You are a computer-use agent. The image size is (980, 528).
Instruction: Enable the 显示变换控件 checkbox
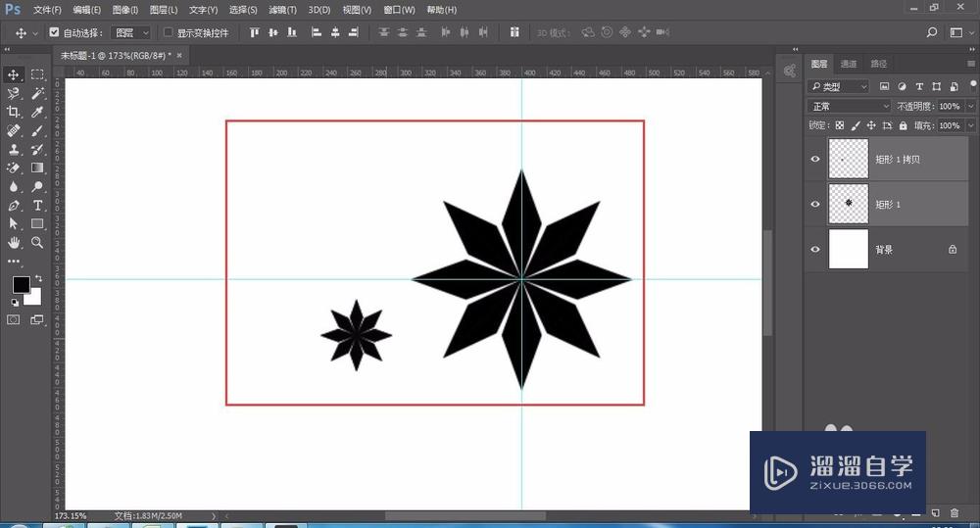pos(168,32)
